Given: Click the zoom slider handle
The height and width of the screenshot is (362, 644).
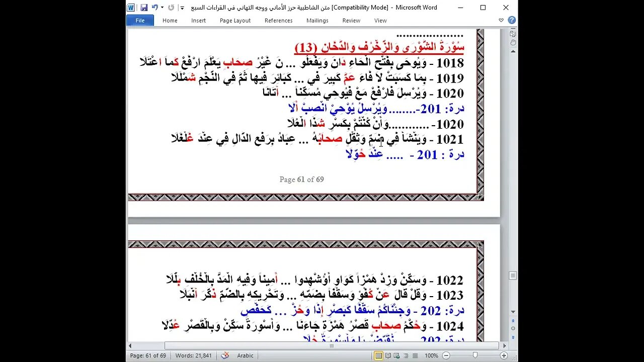Looking at the screenshot, I should point(475,355).
